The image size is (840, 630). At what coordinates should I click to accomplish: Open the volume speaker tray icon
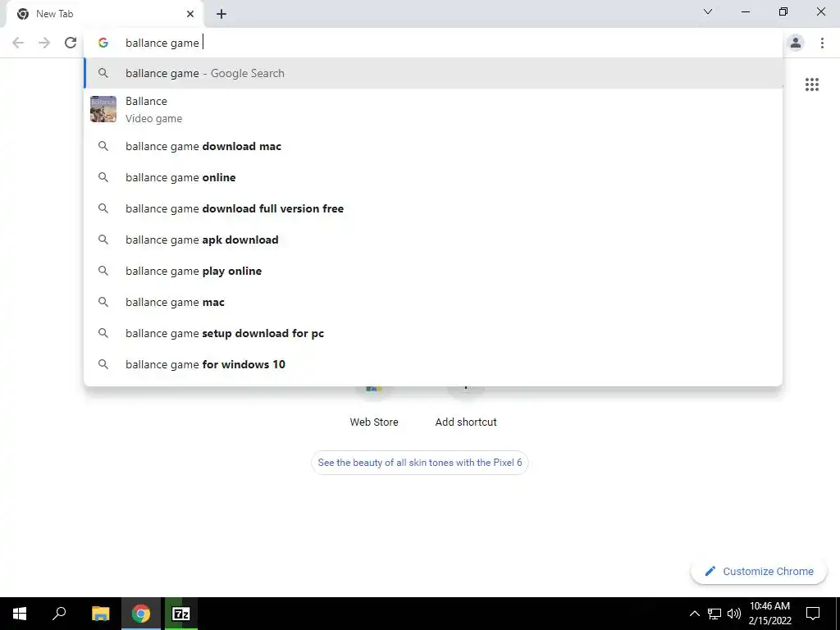pyautogui.click(x=734, y=614)
